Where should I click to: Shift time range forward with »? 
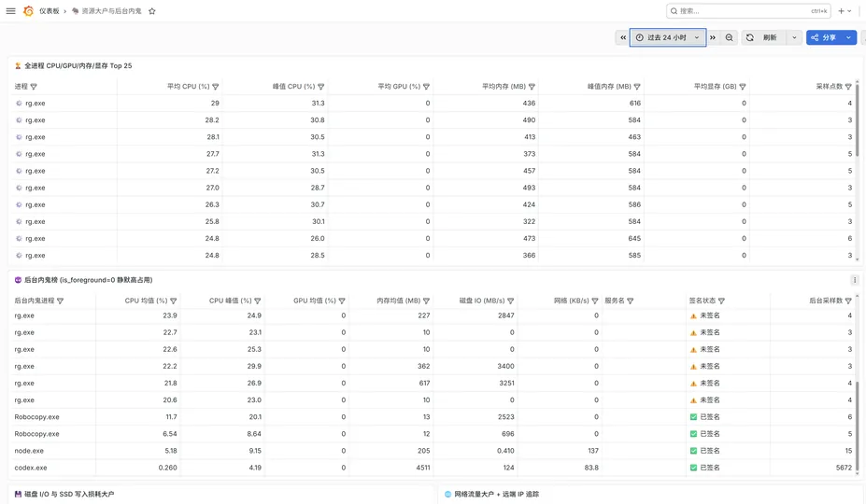pyautogui.click(x=713, y=37)
